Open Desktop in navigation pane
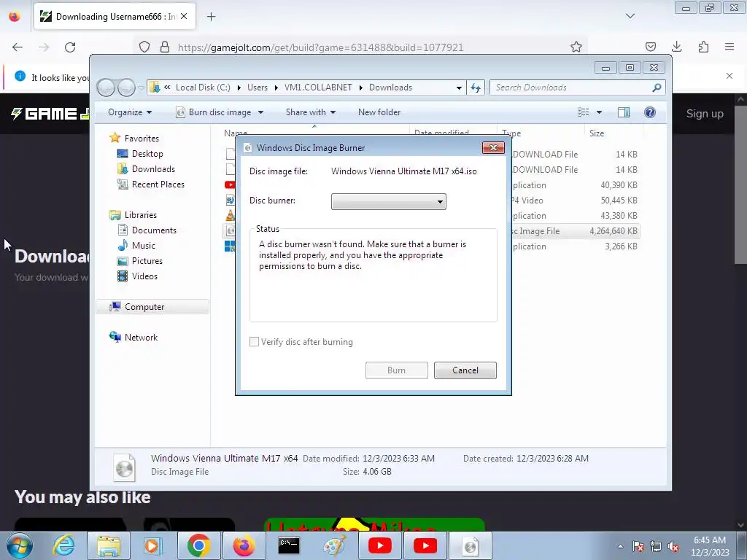 click(x=147, y=154)
